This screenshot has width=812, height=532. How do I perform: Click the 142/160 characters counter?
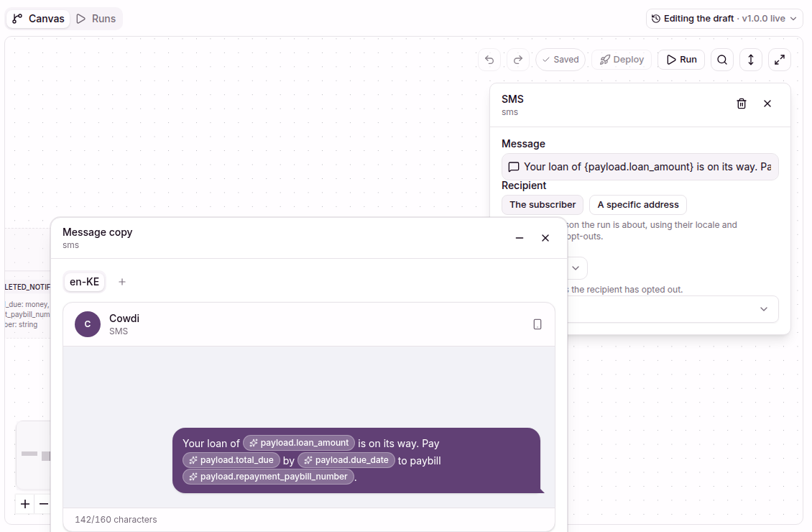click(x=116, y=520)
